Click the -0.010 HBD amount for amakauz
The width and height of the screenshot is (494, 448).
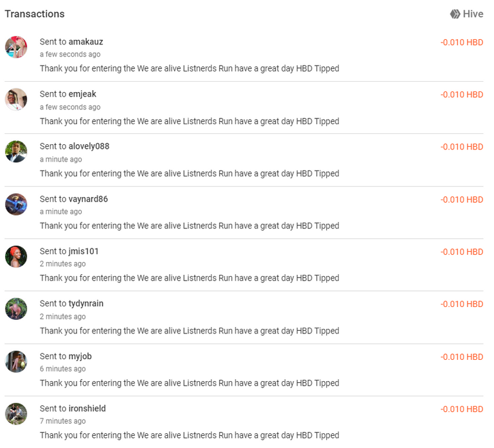click(x=462, y=42)
